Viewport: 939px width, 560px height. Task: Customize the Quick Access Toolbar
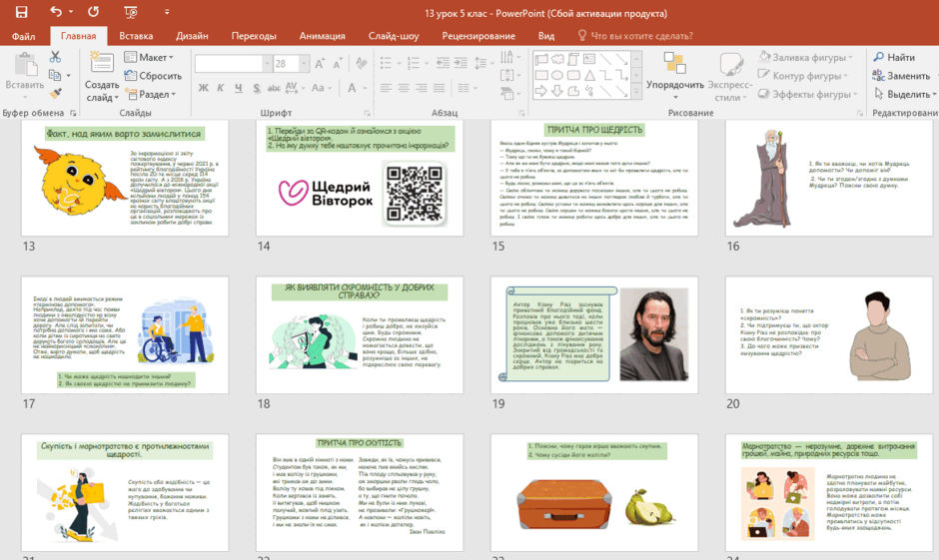[167, 12]
